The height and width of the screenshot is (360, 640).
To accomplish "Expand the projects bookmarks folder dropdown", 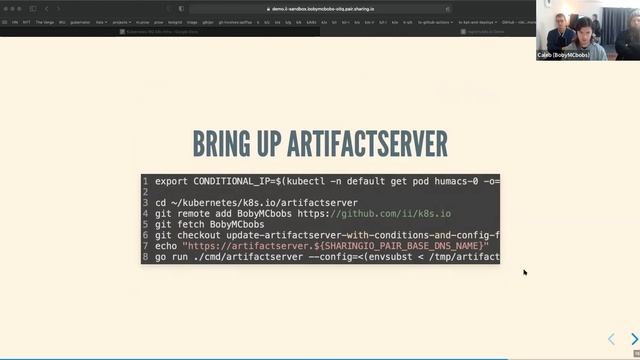I will [122, 22].
